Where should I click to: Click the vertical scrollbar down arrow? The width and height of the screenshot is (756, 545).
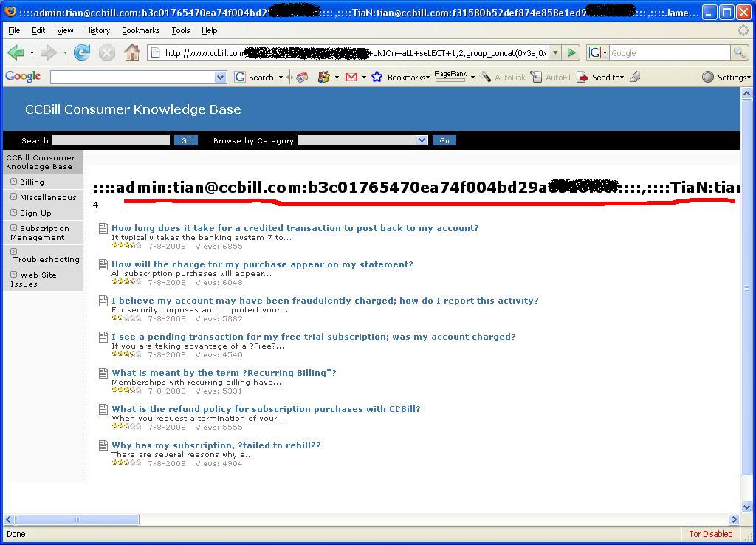pos(746,507)
